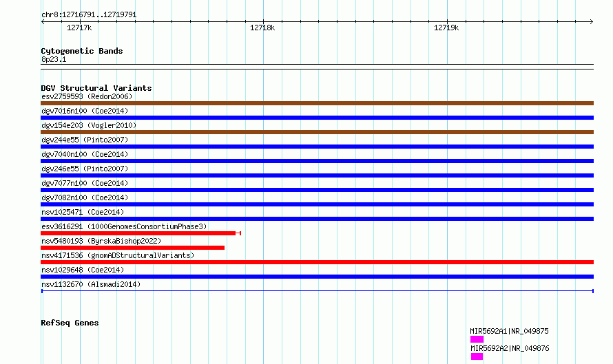Select the blue dgv7082n100 variant bar
The image size is (613, 364).
tap(317, 204)
